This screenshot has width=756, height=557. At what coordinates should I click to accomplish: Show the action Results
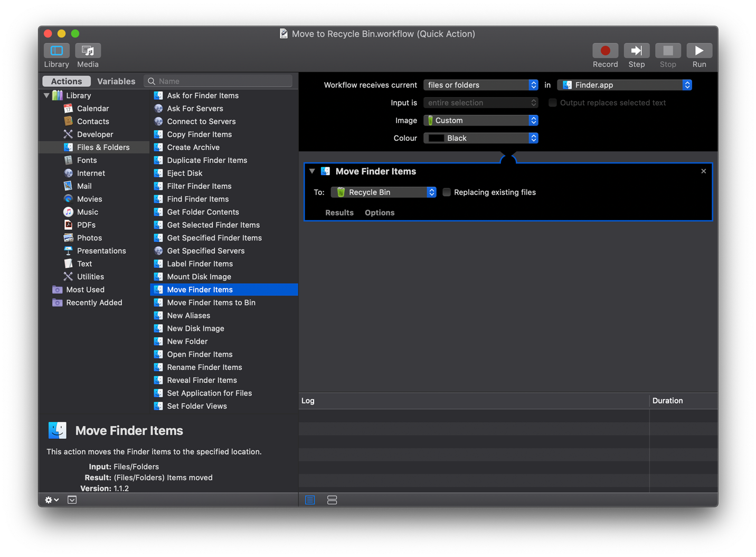339,213
